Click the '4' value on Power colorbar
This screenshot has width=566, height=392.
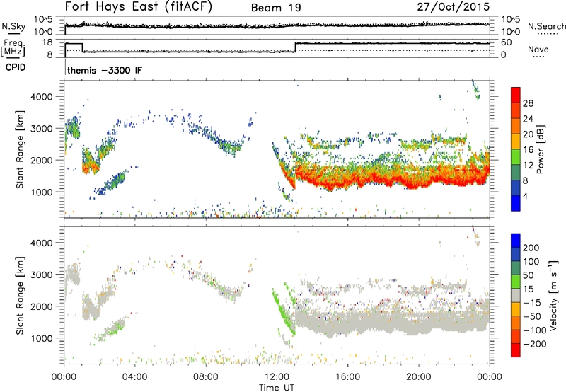click(525, 196)
